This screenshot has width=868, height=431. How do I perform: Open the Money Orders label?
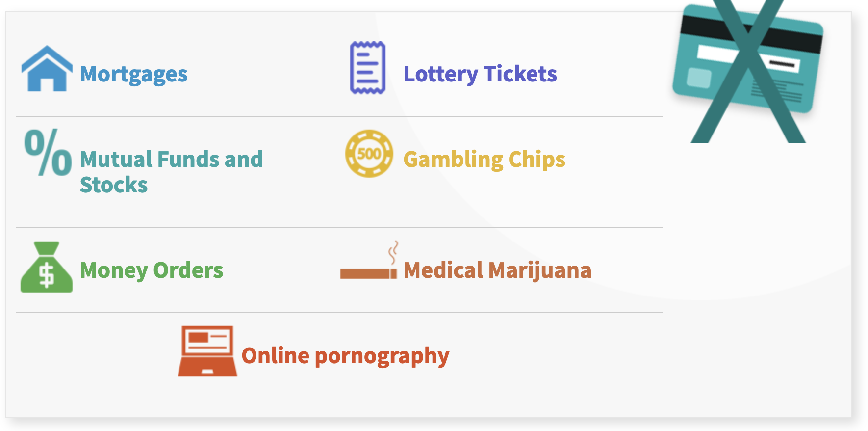click(x=151, y=270)
